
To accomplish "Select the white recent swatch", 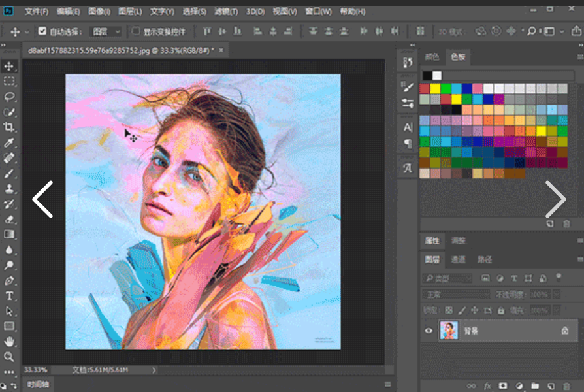I will click(x=437, y=76).
